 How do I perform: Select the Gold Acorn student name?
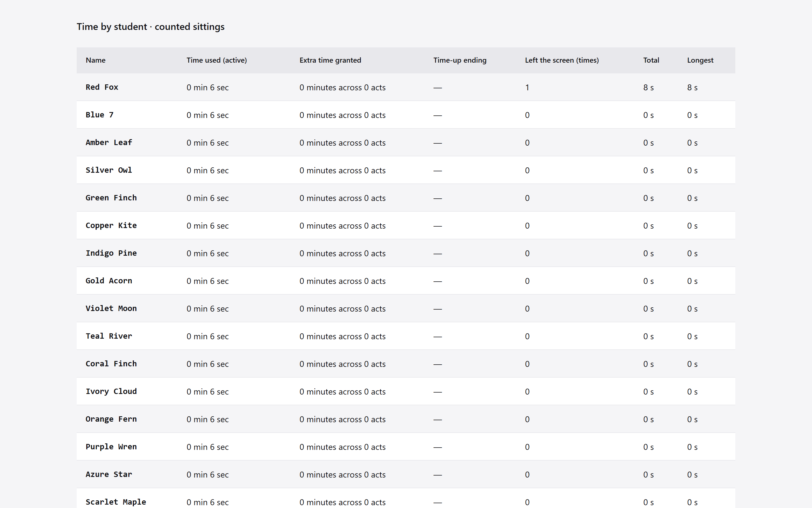pos(109,281)
